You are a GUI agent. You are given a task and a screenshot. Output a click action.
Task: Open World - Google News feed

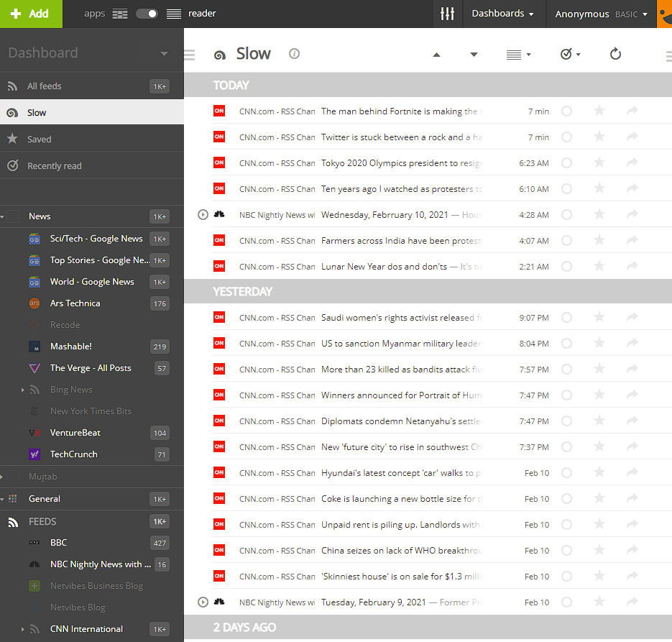(x=92, y=282)
